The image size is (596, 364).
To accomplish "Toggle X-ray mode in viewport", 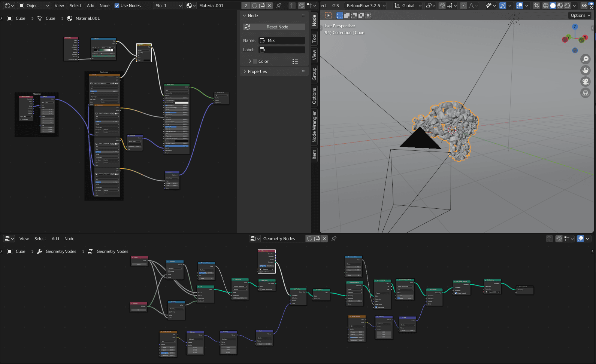I will pyautogui.click(x=536, y=6).
